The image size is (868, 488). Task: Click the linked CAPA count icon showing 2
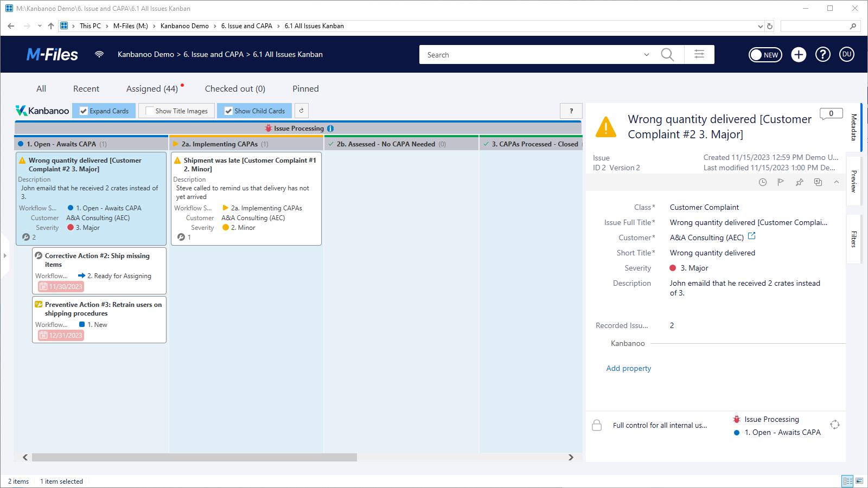coord(25,237)
